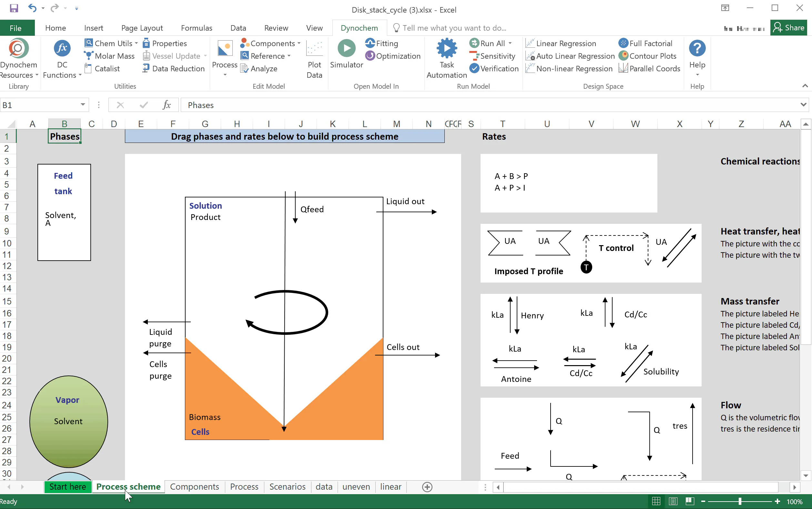The image size is (812, 509).
Task: Launch the Optimization tool
Action: tap(393, 56)
